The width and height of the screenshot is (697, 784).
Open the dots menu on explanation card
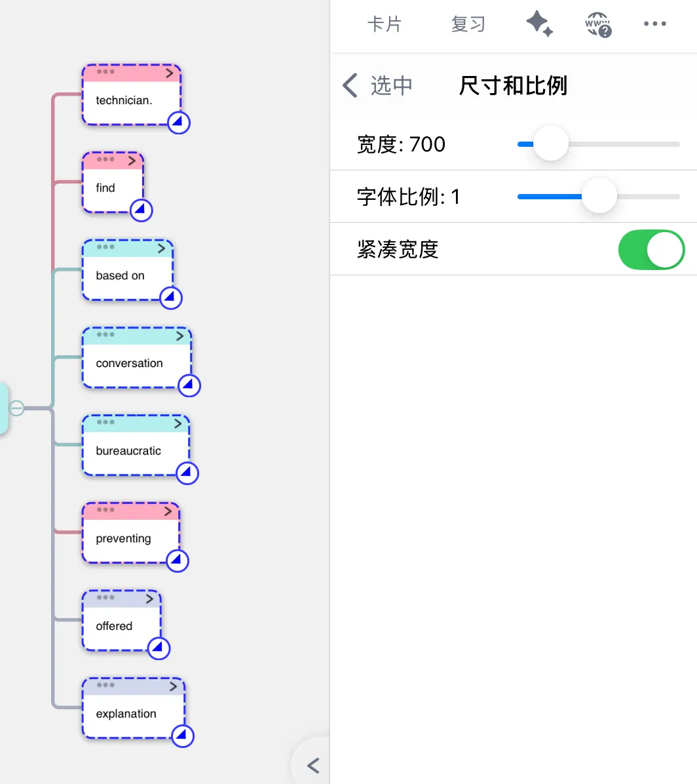click(x=105, y=685)
